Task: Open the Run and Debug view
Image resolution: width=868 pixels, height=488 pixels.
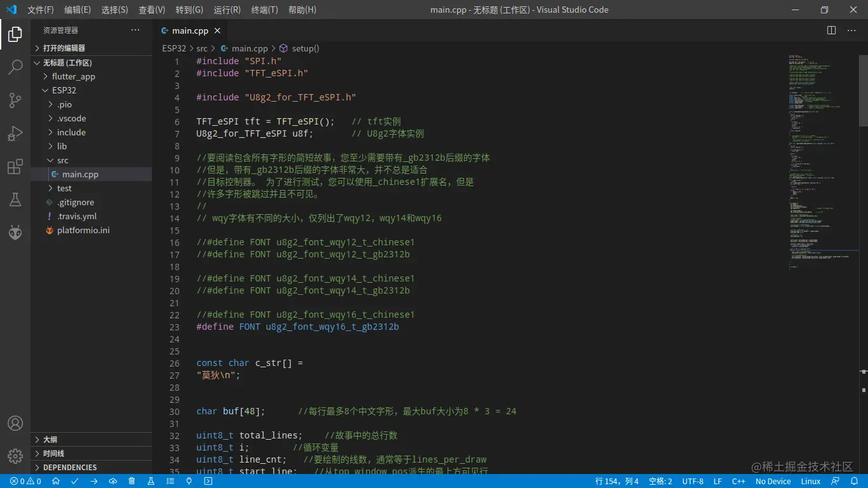Action: click(15, 133)
